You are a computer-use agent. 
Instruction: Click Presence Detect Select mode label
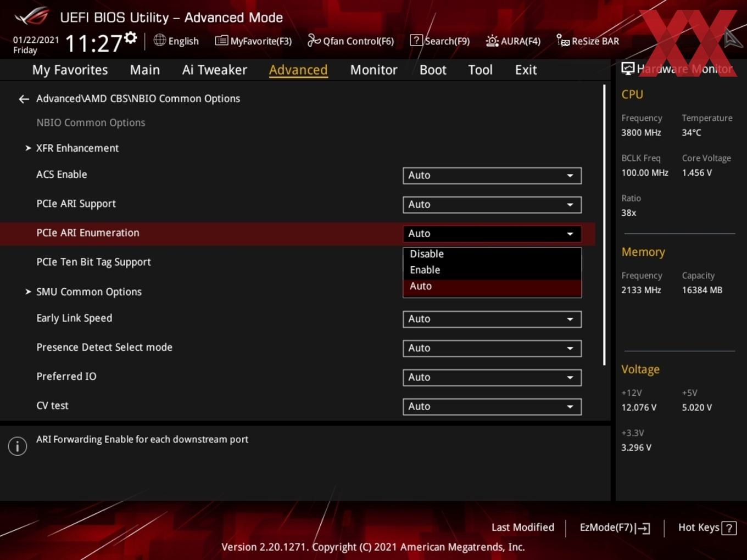(104, 348)
